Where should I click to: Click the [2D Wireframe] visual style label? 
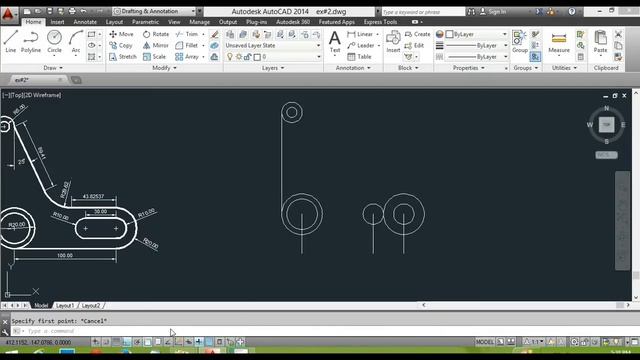tap(43, 95)
